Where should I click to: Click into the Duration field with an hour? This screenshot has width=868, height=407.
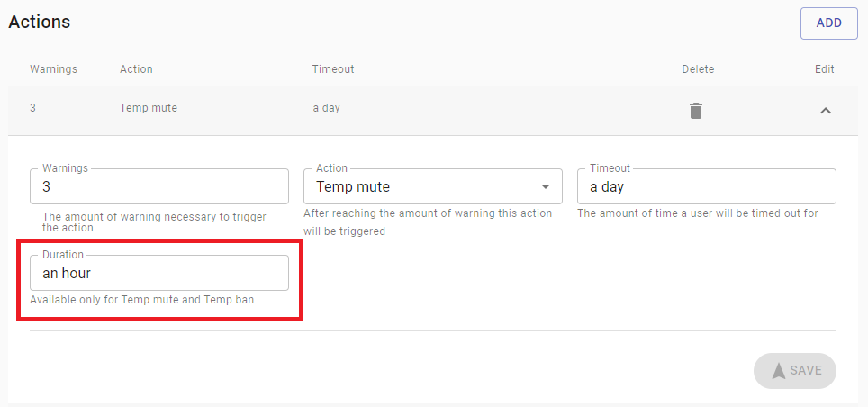click(x=159, y=273)
